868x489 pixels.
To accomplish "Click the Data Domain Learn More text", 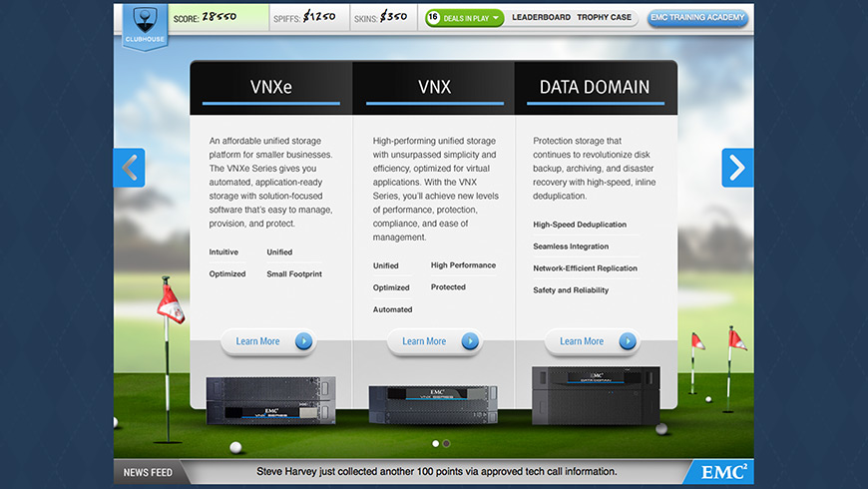I will (582, 341).
